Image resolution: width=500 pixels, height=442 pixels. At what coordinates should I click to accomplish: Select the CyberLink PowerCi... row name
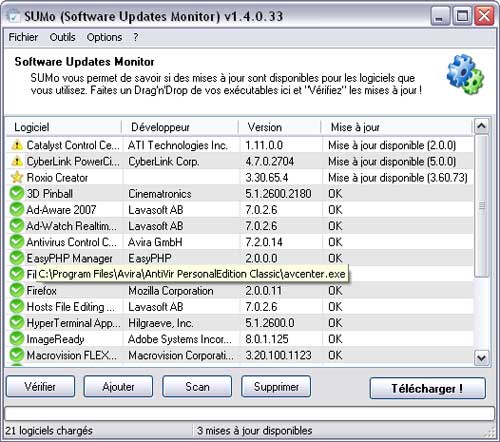pos(73,162)
